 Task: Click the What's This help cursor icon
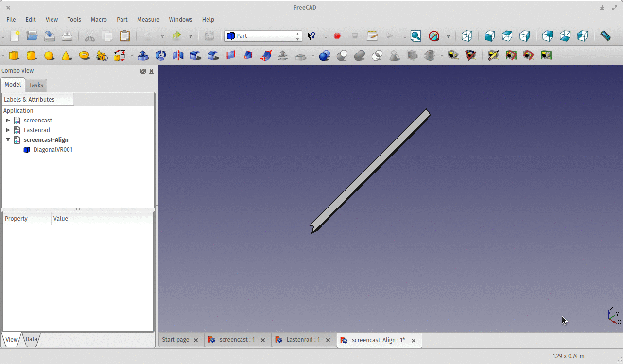click(311, 36)
